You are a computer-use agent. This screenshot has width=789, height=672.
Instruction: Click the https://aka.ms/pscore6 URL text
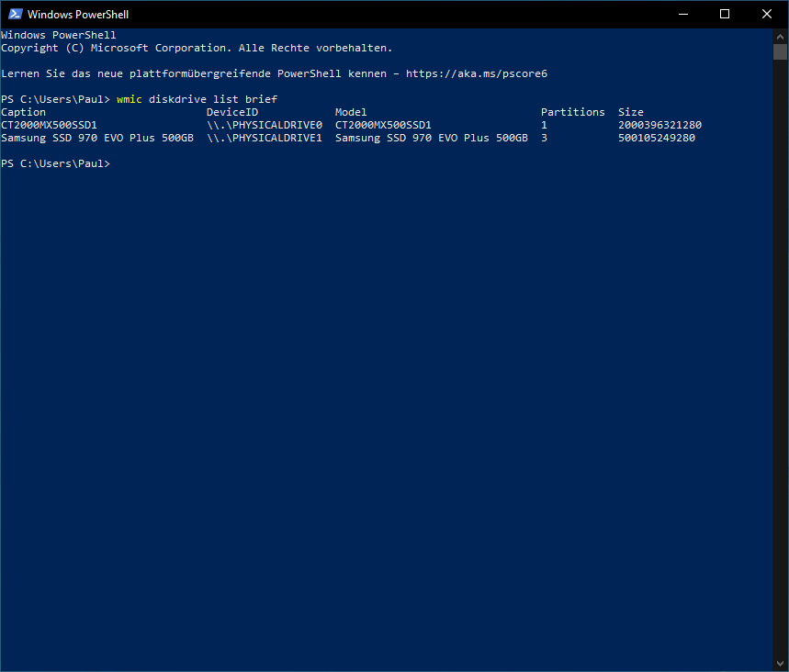tap(476, 73)
